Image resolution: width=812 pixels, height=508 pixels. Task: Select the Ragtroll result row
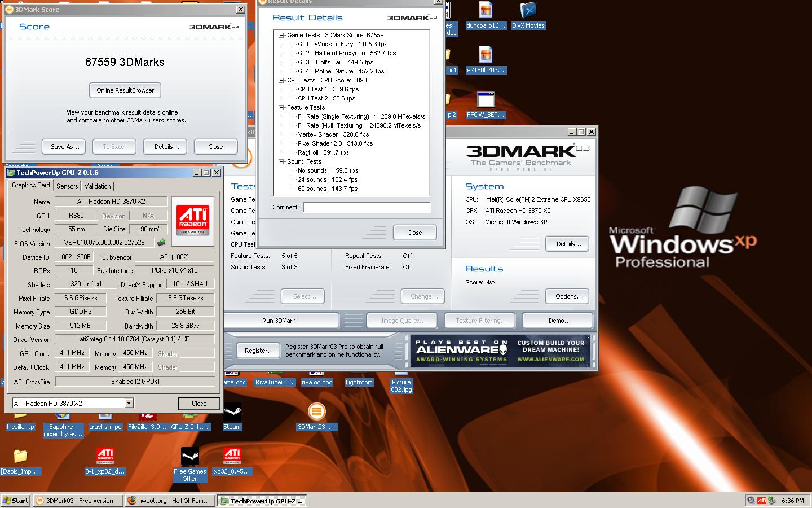tap(324, 152)
